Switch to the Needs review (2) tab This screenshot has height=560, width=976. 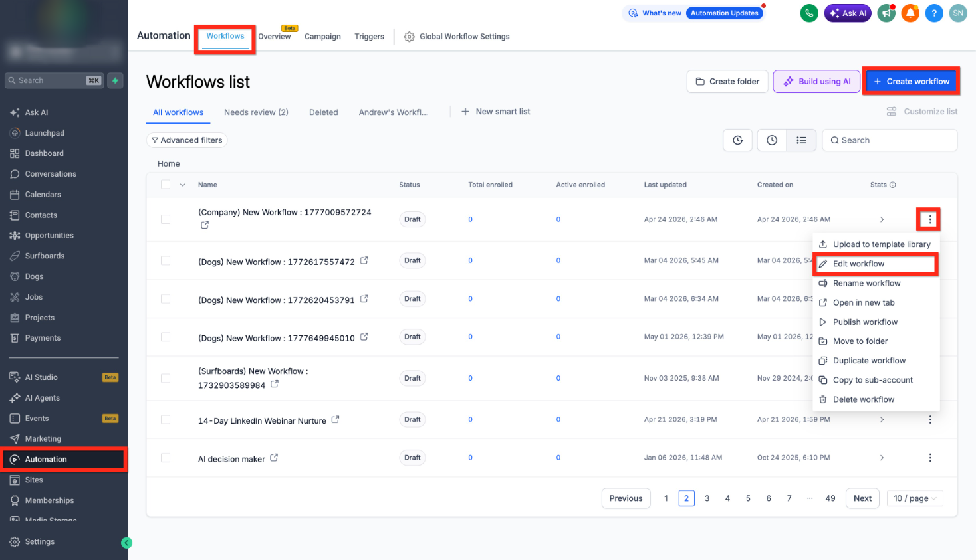click(x=256, y=112)
